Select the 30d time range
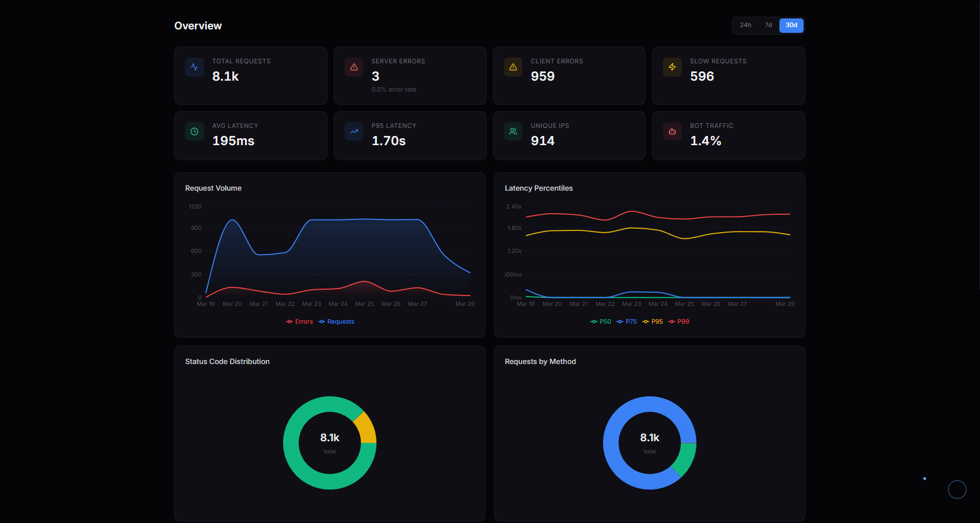Screen dimensions: 980x523 coord(791,25)
